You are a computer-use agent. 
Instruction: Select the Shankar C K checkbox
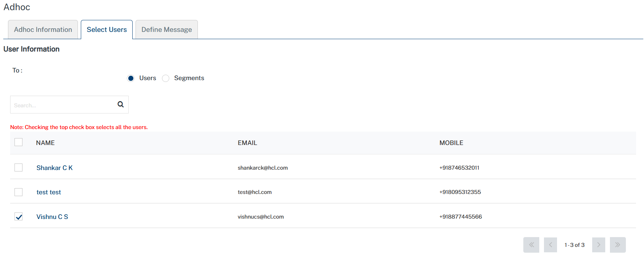pos(18,167)
